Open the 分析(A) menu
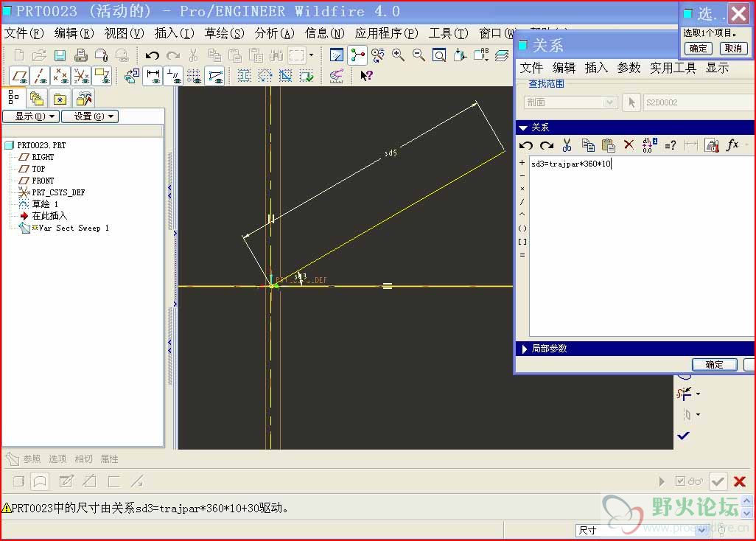756x541 pixels. [x=274, y=33]
